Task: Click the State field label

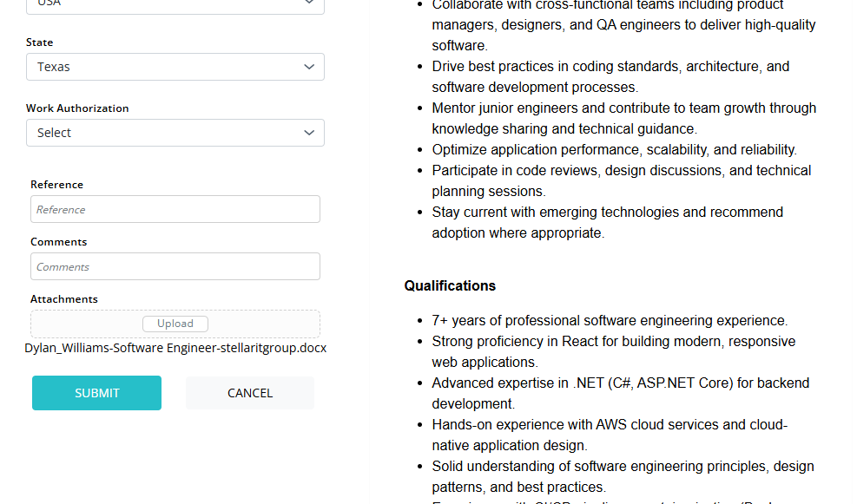Action: [39, 43]
